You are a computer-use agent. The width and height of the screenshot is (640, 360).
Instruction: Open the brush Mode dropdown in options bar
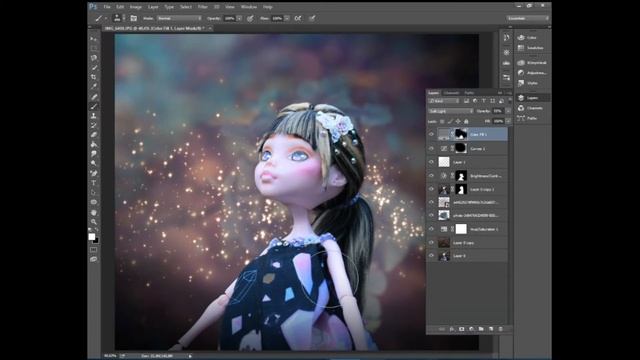179,18
